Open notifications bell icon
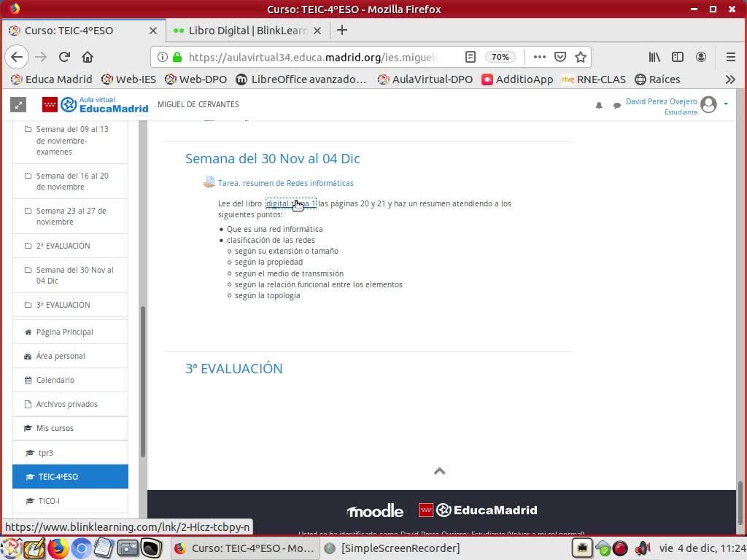 [599, 105]
